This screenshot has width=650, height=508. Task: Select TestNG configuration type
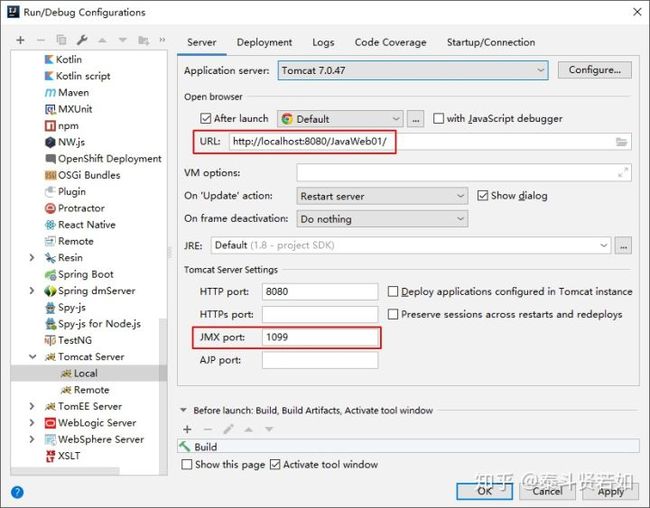[x=68, y=340]
